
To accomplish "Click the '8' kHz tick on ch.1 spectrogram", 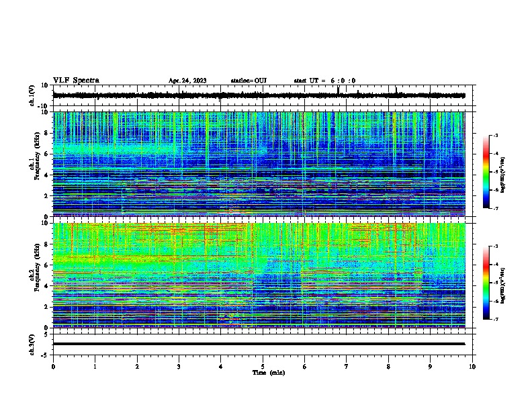I will pos(47,133).
